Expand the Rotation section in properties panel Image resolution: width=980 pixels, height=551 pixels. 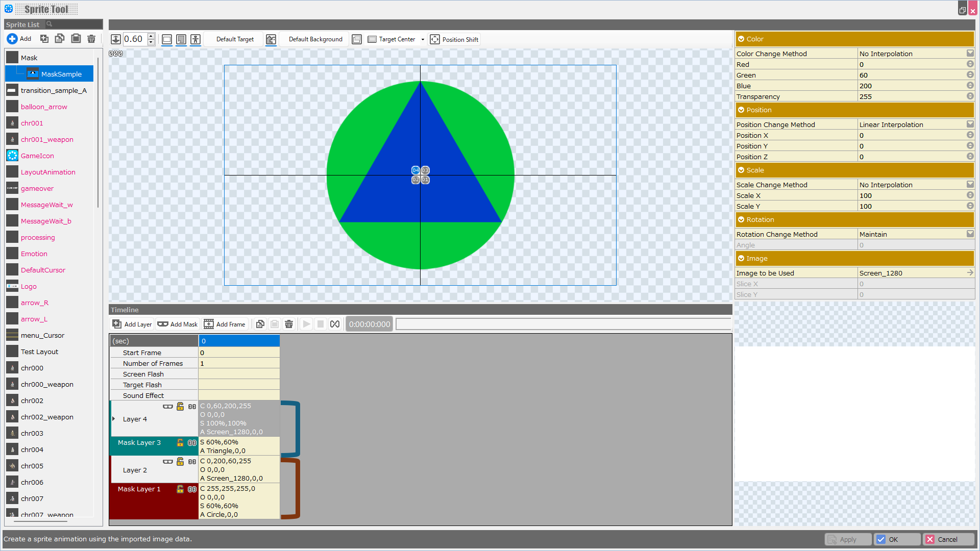(741, 219)
